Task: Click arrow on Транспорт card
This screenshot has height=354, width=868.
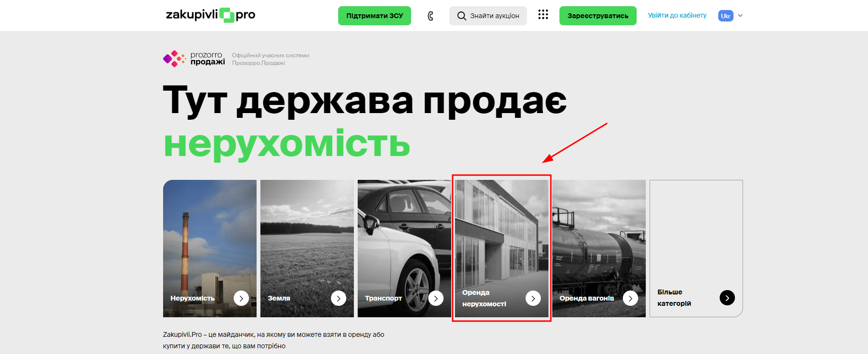Action: point(436,298)
